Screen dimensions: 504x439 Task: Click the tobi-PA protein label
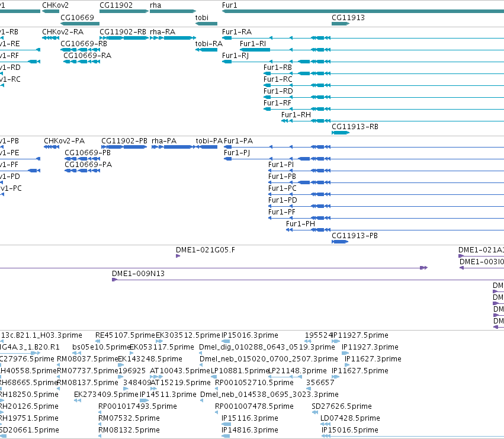point(209,141)
